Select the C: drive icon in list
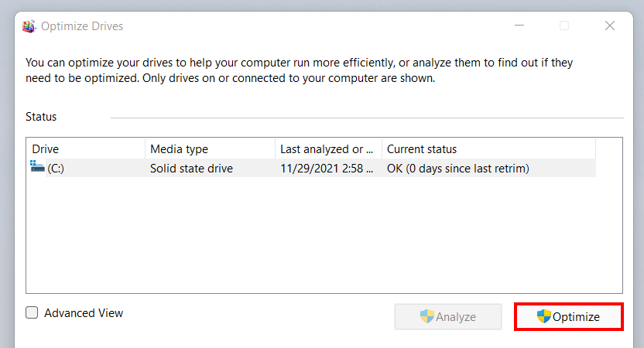The image size is (644, 348). 37,166
